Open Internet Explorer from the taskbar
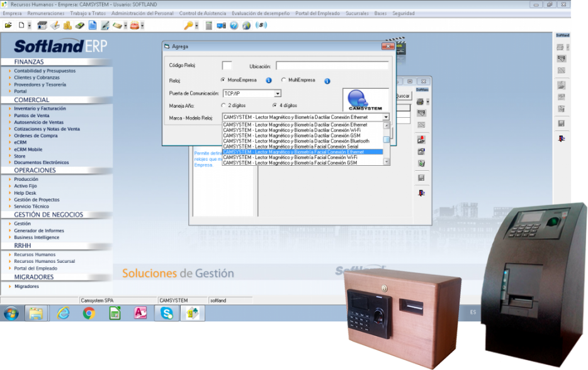This screenshot has height=370, width=588. 63,313
